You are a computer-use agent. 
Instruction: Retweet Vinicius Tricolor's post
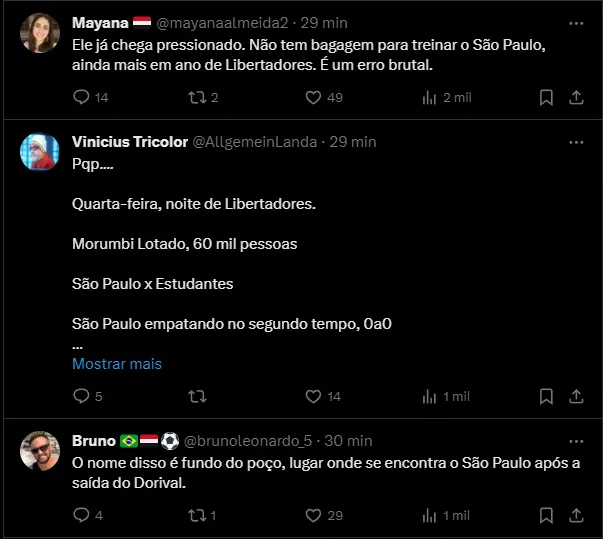click(x=196, y=396)
